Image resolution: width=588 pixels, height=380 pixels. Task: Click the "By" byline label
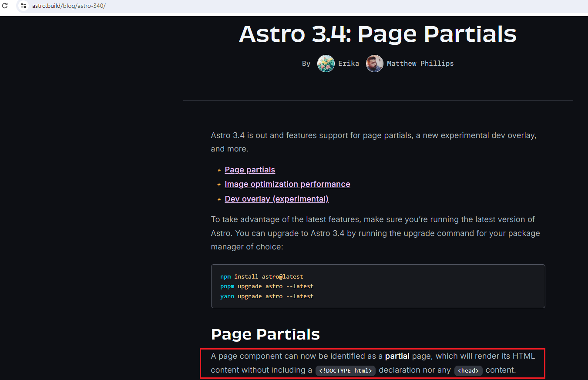[306, 64]
